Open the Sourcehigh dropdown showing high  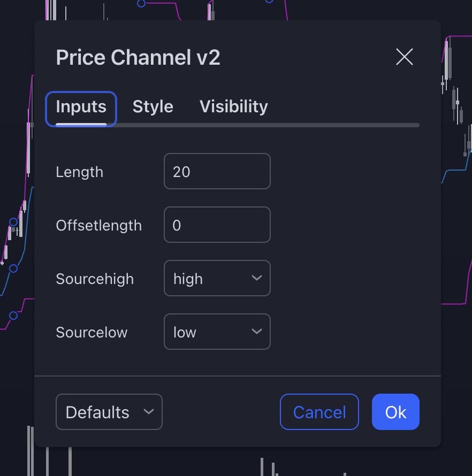(217, 278)
